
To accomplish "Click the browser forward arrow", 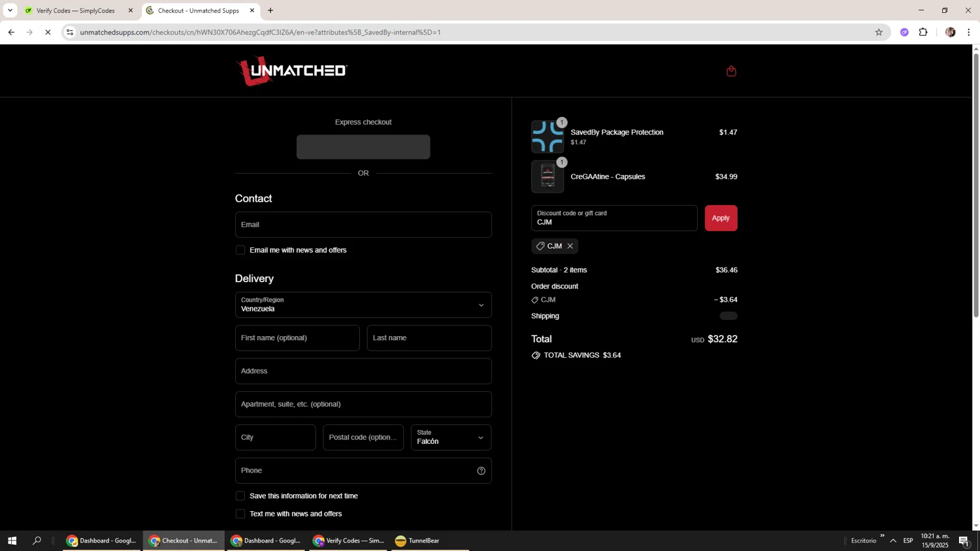I will tap(29, 32).
